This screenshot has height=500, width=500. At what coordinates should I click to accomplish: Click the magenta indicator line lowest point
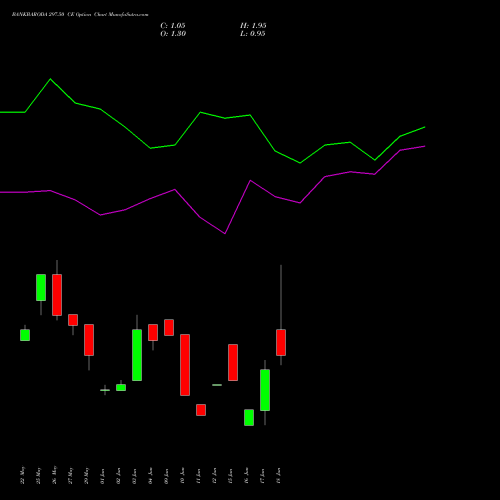coord(225,233)
